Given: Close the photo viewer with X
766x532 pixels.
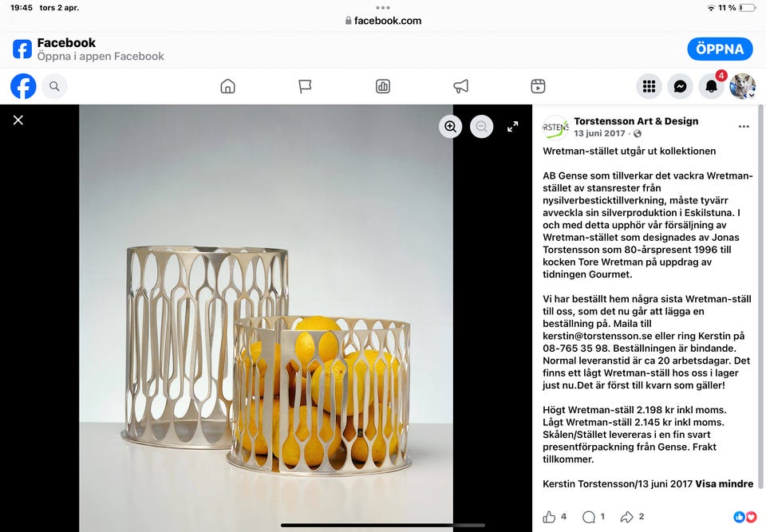Looking at the screenshot, I should [x=18, y=120].
